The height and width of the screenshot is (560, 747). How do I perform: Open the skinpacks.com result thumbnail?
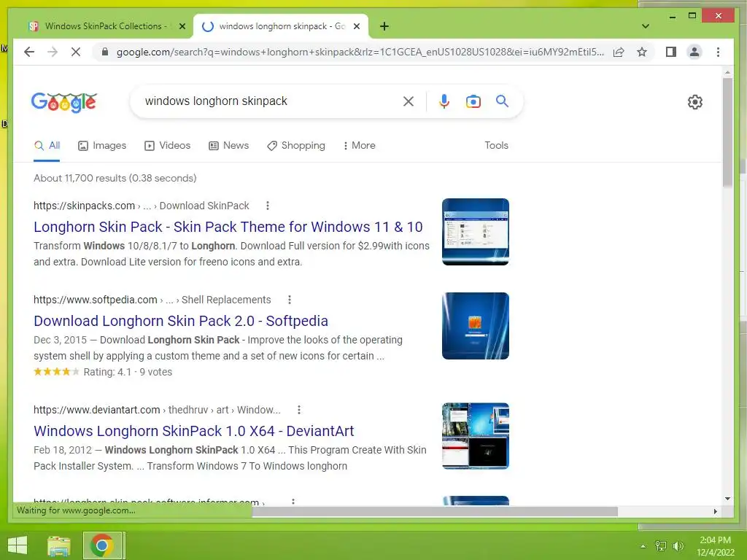476,232
